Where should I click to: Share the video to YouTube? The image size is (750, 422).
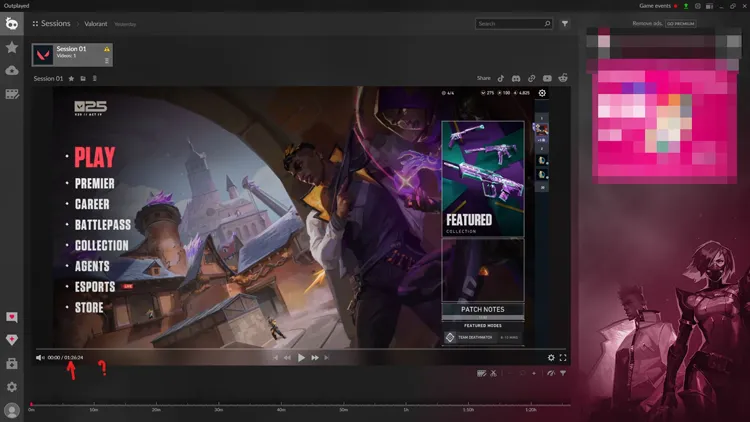547,78
